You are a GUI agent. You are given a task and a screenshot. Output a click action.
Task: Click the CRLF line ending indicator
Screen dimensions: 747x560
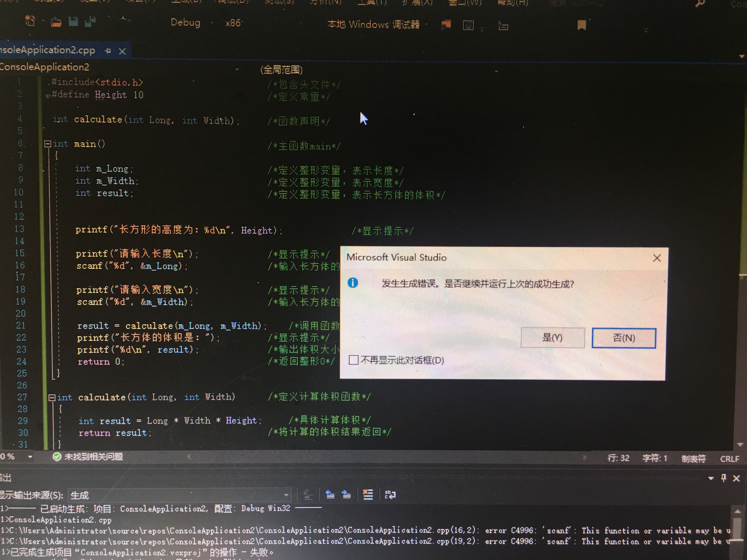click(729, 459)
